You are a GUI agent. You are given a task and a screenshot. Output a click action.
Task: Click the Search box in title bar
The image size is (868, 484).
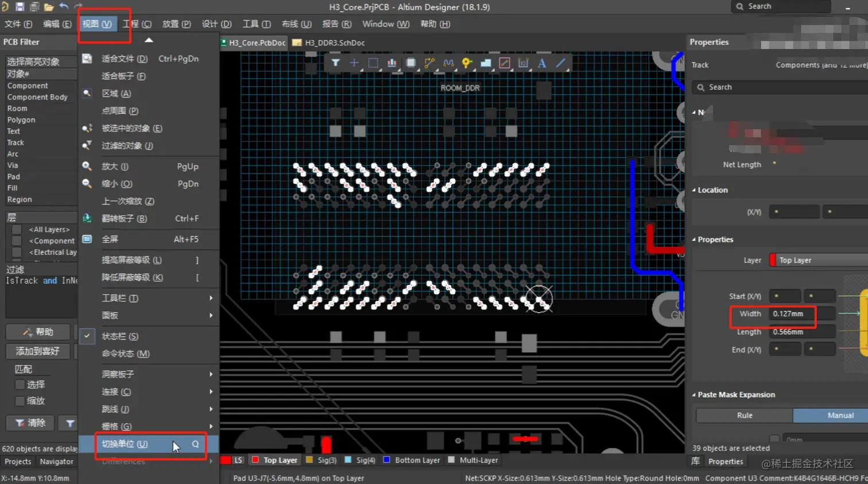point(782,6)
